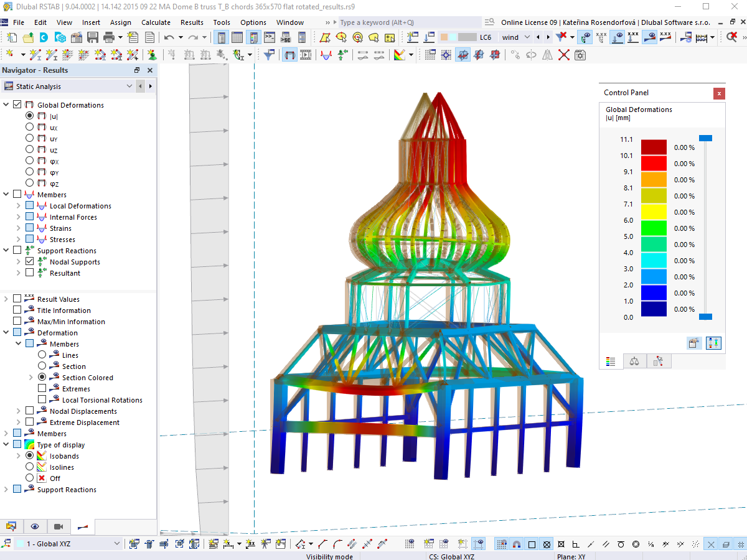The height and width of the screenshot is (560, 747).
Task: Close the Navigator - Results panel
Action: 150,70
